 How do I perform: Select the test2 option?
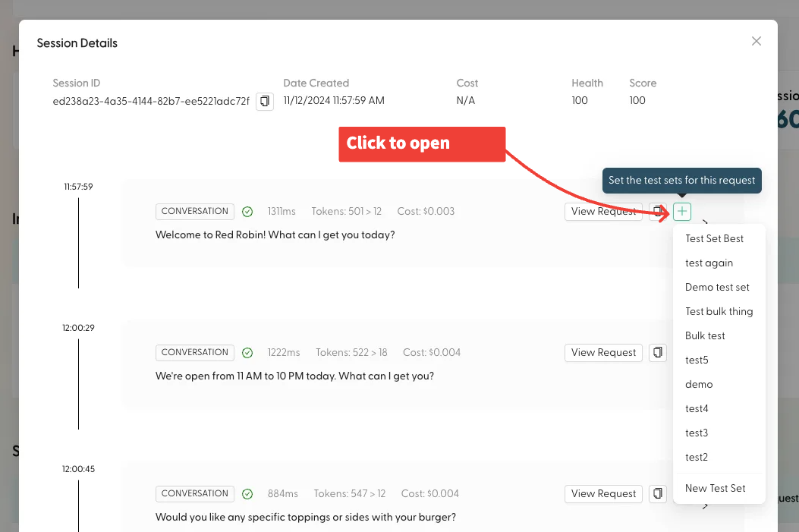(696, 457)
